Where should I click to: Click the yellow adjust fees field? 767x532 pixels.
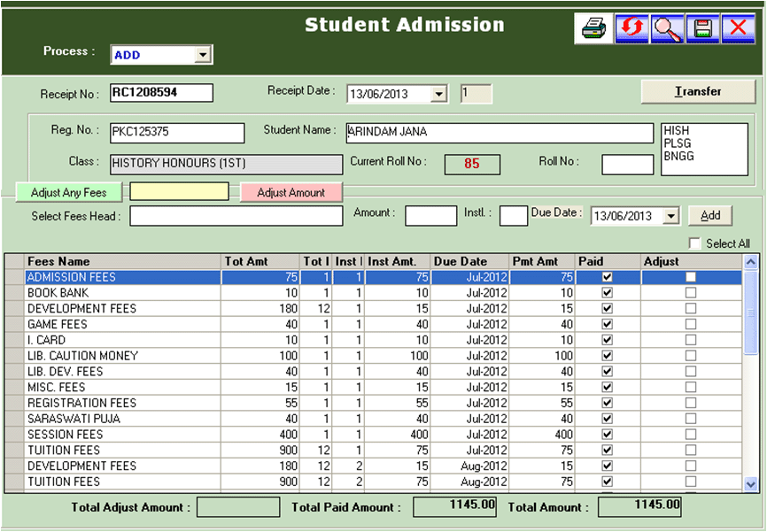179,192
